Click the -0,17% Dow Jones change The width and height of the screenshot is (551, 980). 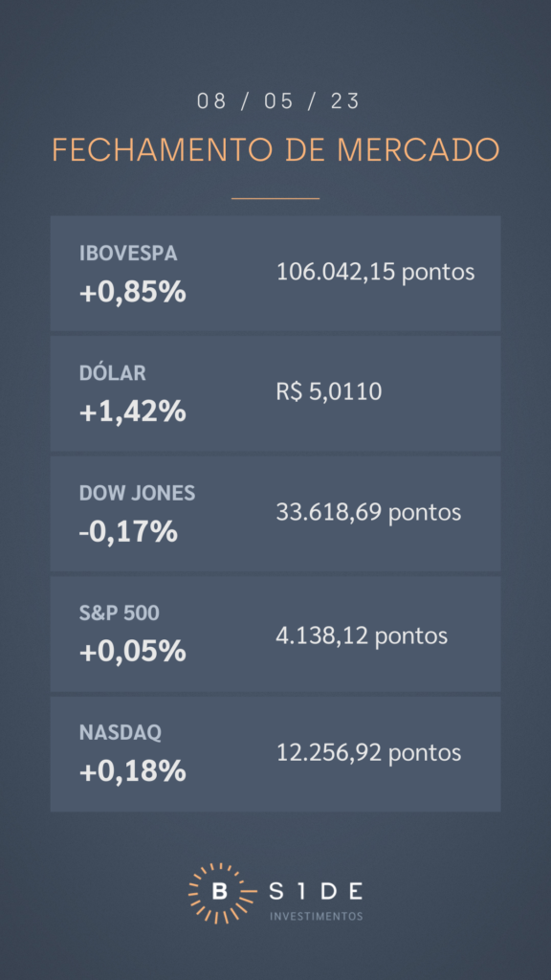[x=128, y=532]
